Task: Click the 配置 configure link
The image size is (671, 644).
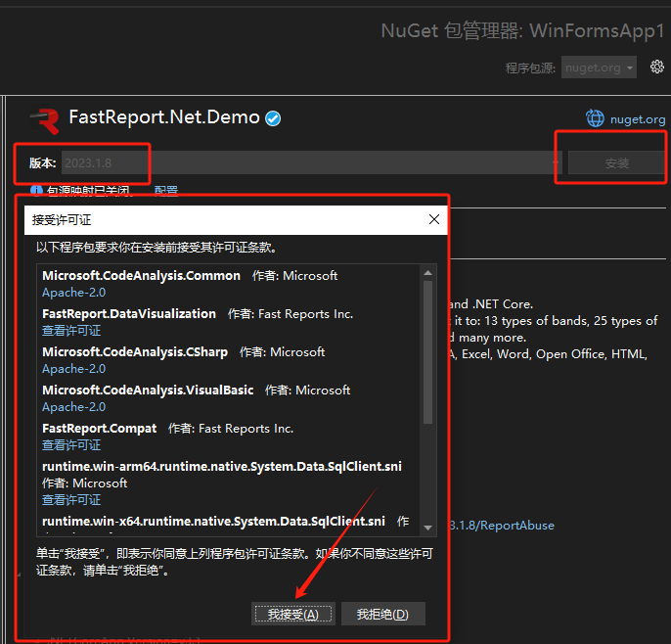Action: (166, 191)
